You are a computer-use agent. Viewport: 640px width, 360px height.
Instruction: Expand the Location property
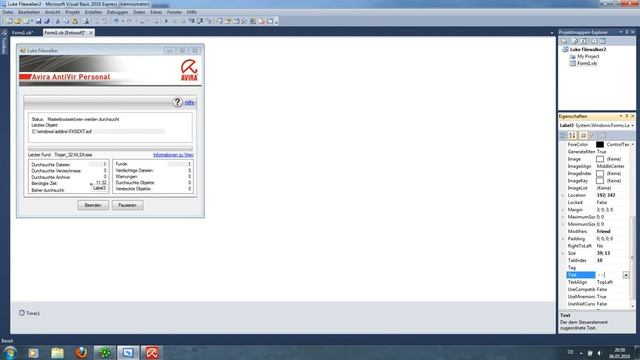pos(563,196)
